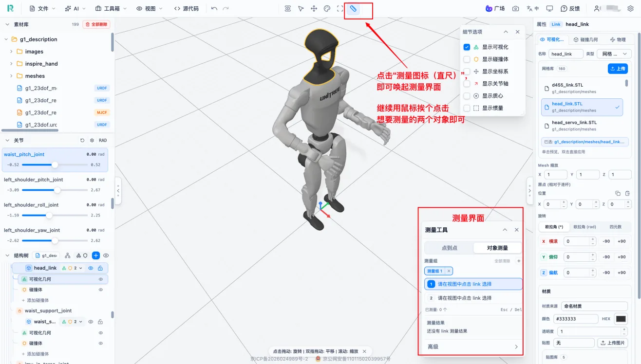Viewport: 641px width, 364px height.
Task: Click the monitor display icon
Action: (x=549, y=9)
